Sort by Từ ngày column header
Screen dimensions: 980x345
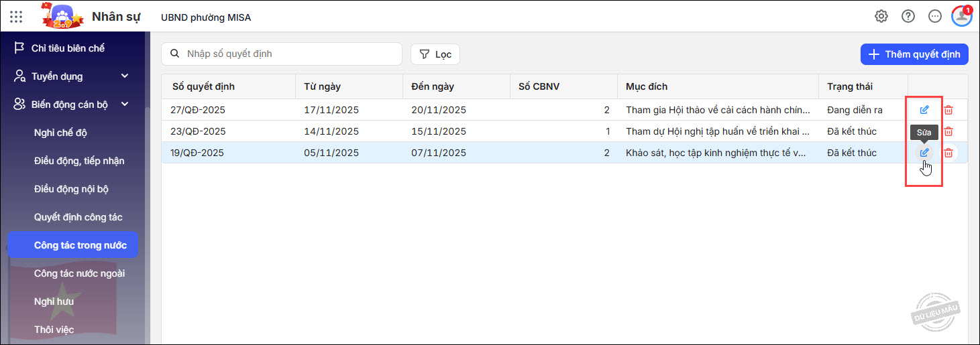(x=322, y=86)
